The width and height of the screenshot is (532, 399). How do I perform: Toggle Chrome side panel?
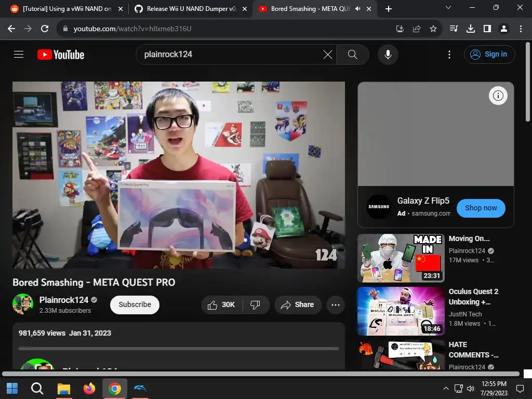pos(487,29)
